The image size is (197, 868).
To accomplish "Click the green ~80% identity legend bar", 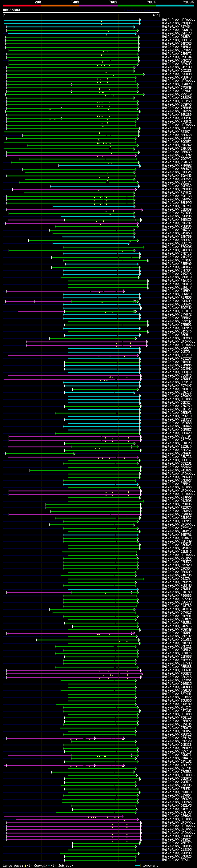I will (137, 6).
